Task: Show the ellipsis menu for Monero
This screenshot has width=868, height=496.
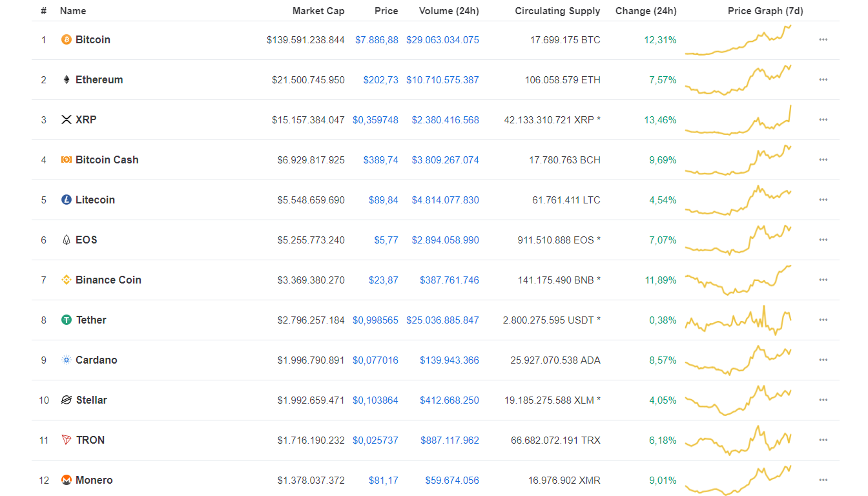Action: coord(823,480)
